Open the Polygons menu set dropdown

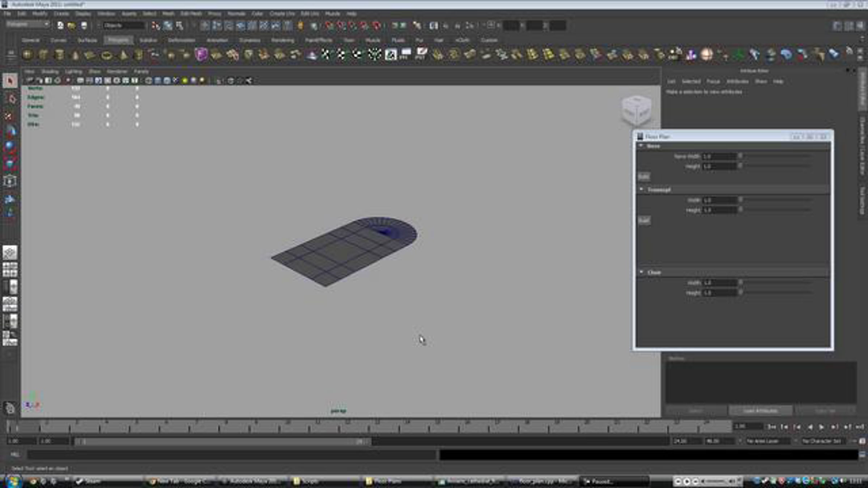(x=28, y=25)
